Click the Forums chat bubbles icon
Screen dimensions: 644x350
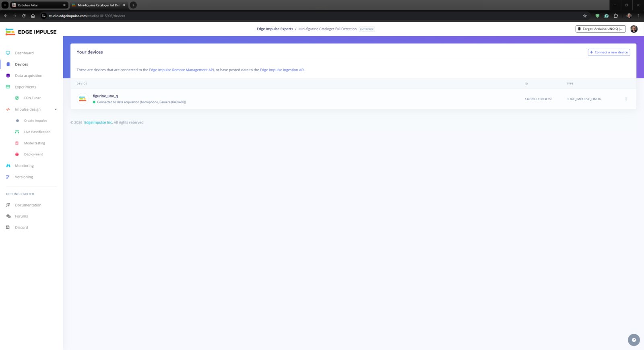coord(8,216)
